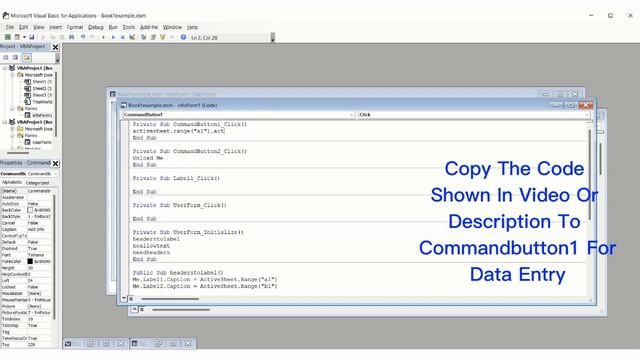This screenshot has width=640, height=360.
Task: Toggle Design Mode icon in toolbar
Action: pos(132,37)
